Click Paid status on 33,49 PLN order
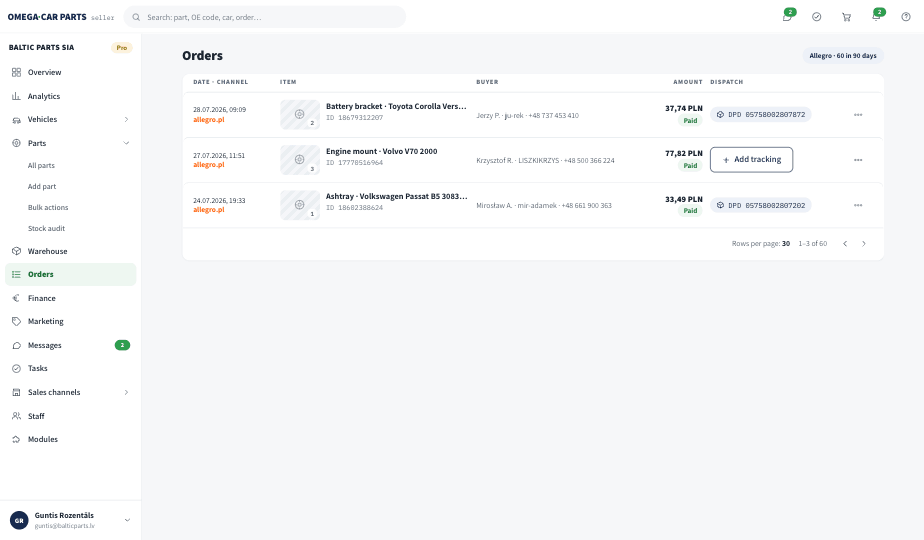This screenshot has width=924, height=540. coord(690,210)
